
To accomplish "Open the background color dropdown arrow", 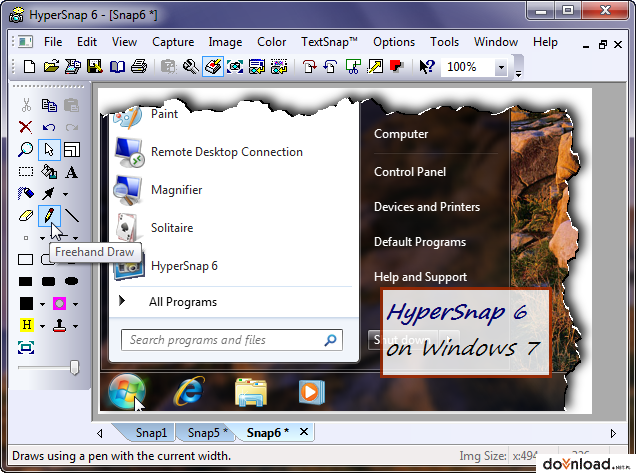I will click(x=75, y=304).
